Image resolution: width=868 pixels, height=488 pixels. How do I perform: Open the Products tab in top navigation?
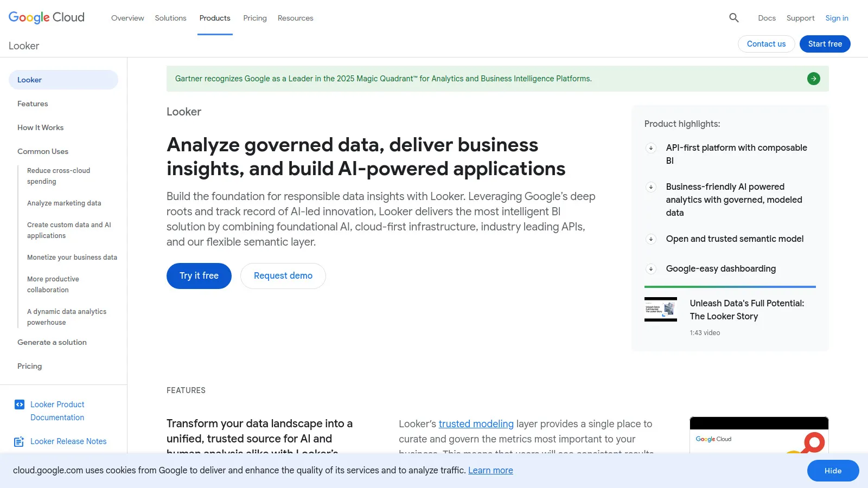tap(215, 18)
